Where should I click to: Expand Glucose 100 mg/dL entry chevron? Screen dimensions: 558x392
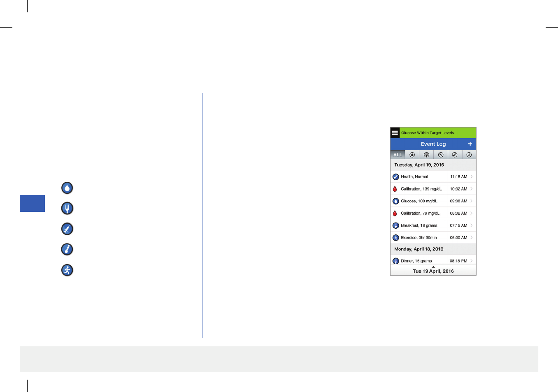pyautogui.click(x=472, y=201)
